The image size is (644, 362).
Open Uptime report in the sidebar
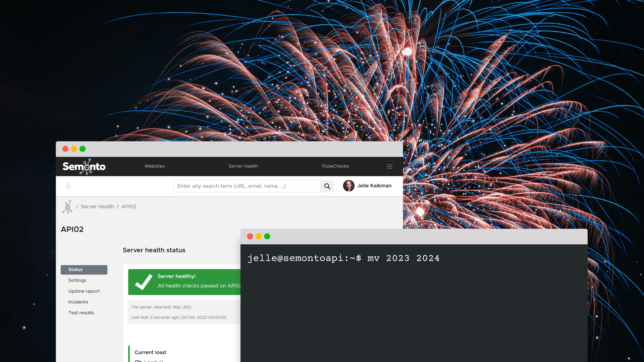pyautogui.click(x=84, y=291)
